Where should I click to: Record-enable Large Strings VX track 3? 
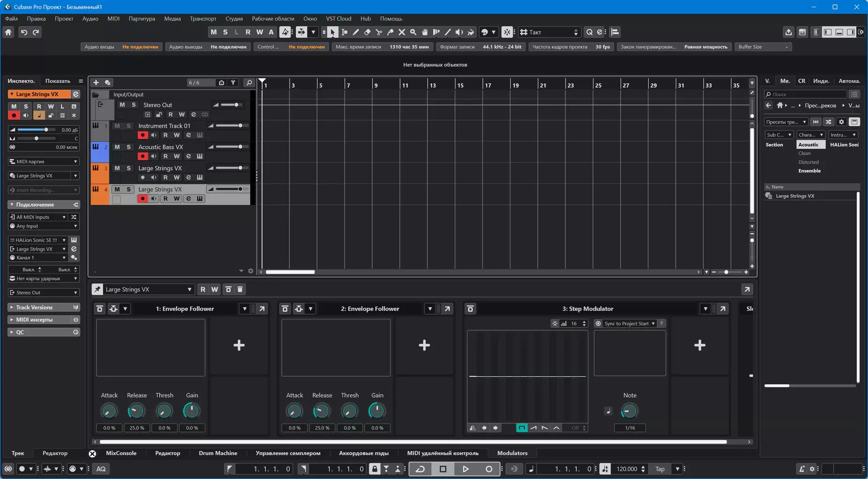tap(143, 178)
